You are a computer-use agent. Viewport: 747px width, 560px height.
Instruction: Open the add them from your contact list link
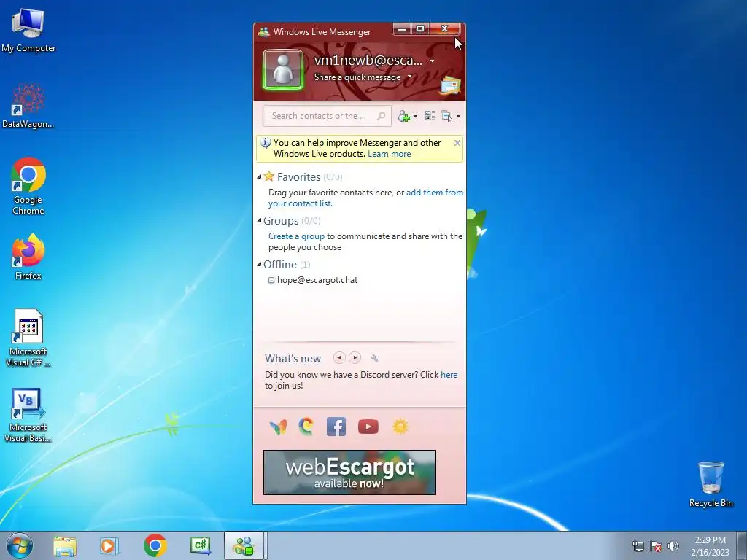tap(366, 198)
